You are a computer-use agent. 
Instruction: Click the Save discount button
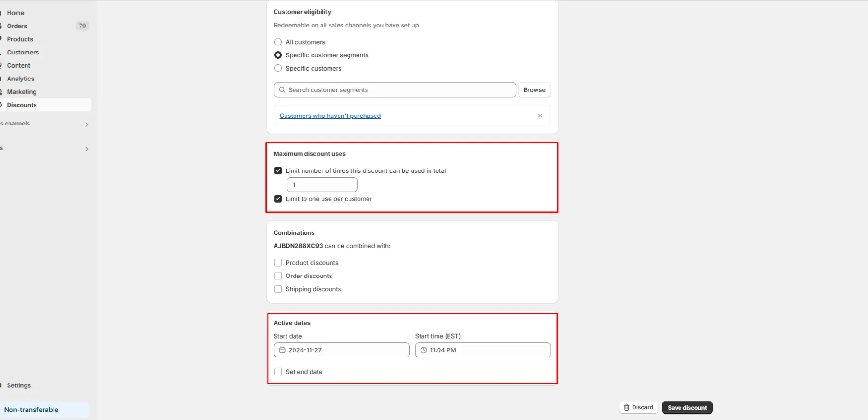[687, 407]
